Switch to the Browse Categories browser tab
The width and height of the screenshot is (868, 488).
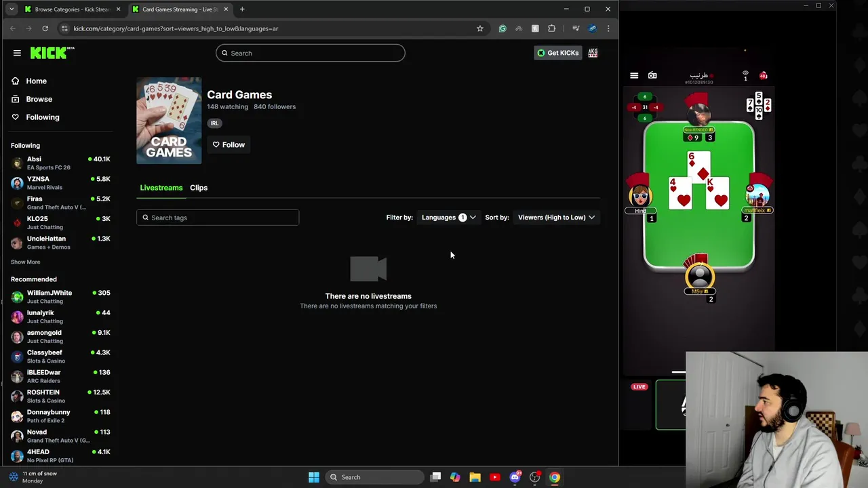point(73,9)
